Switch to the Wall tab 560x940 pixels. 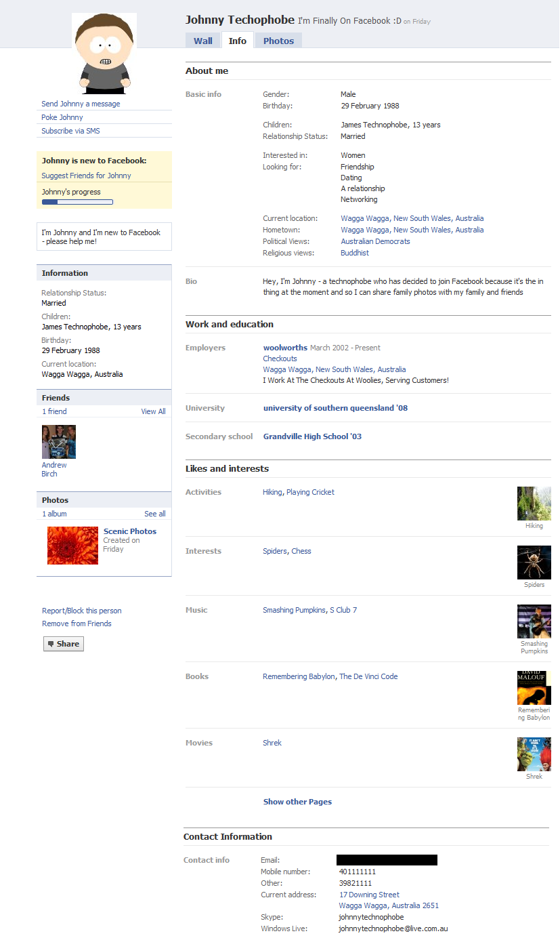point(203,41)
